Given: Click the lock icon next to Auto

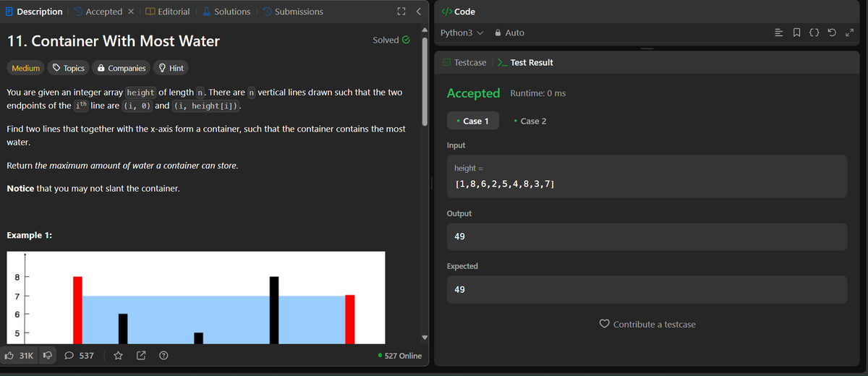Looking at the screenshot, I should point(498,33).
